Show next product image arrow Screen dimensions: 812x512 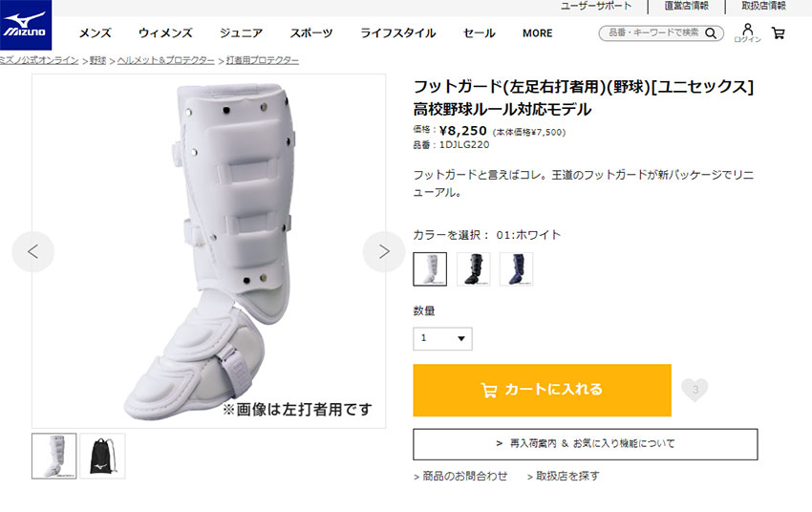pos(384,251)
